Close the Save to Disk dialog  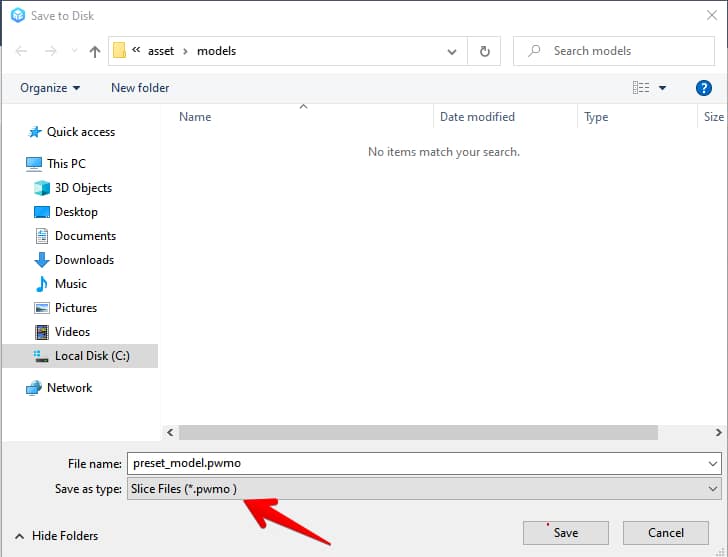(712, 15)
